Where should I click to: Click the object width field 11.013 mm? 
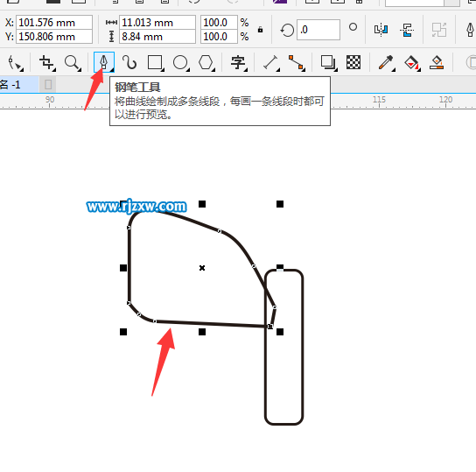pyautogui.click(x=157, y=23)
